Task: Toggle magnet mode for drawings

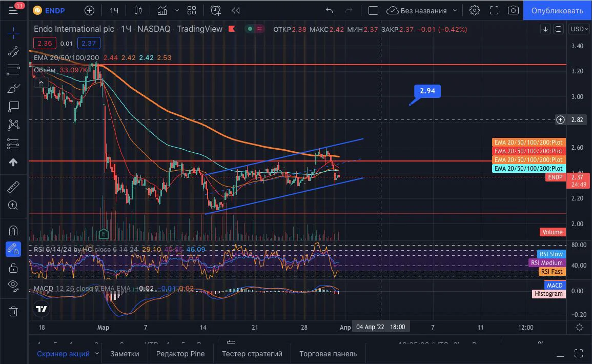Action: 13,230
